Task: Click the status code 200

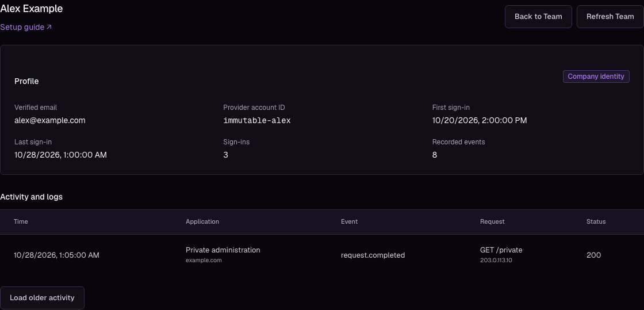Action: [x=593, y=255]
